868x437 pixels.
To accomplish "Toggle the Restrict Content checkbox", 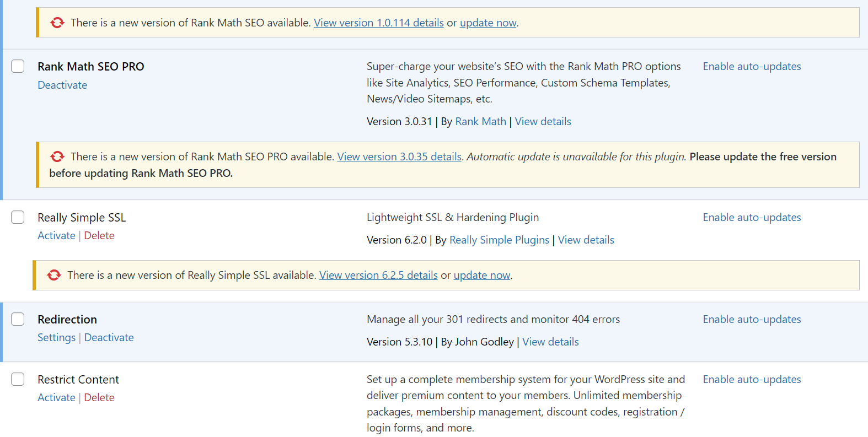I will point(18,379).
